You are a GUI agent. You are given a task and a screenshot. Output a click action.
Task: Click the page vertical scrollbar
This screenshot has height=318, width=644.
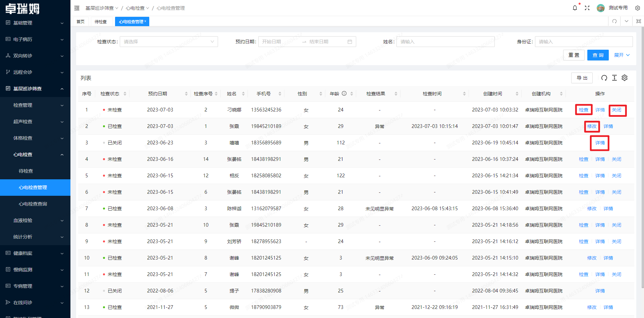pos(642,158)
